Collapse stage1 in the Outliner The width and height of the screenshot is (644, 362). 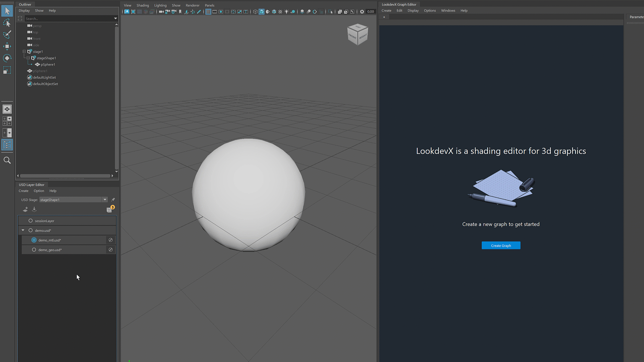24,52
